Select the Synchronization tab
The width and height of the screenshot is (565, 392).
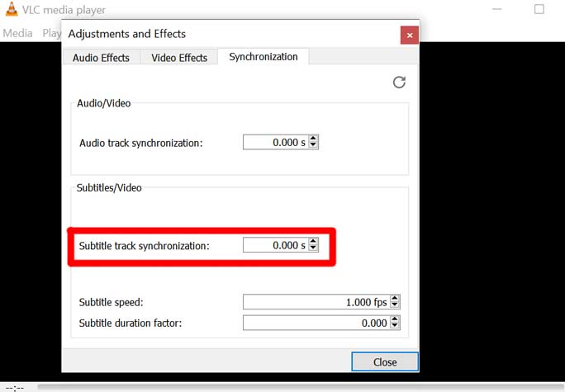pos(264,56)
